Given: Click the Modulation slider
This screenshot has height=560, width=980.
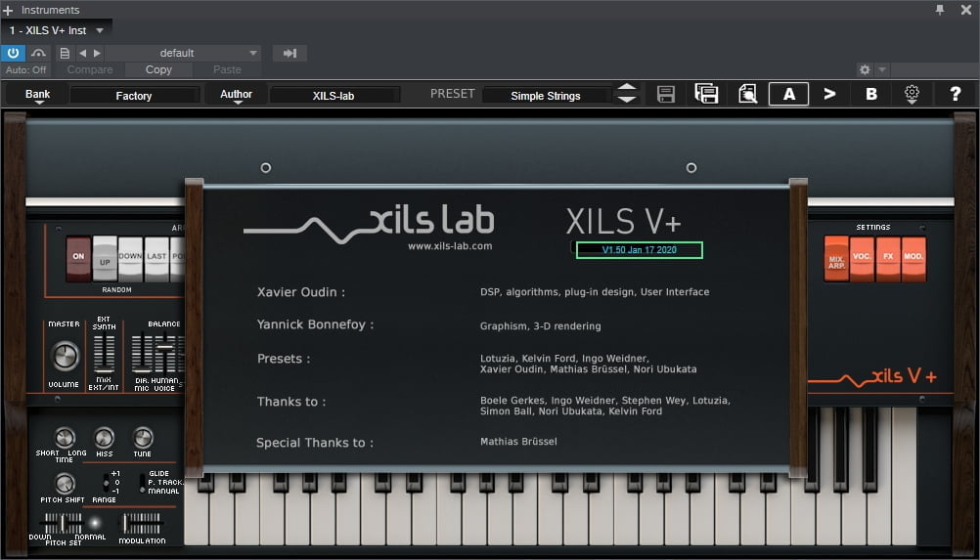Looking at the screenshot, I should (x=142, y=523).
